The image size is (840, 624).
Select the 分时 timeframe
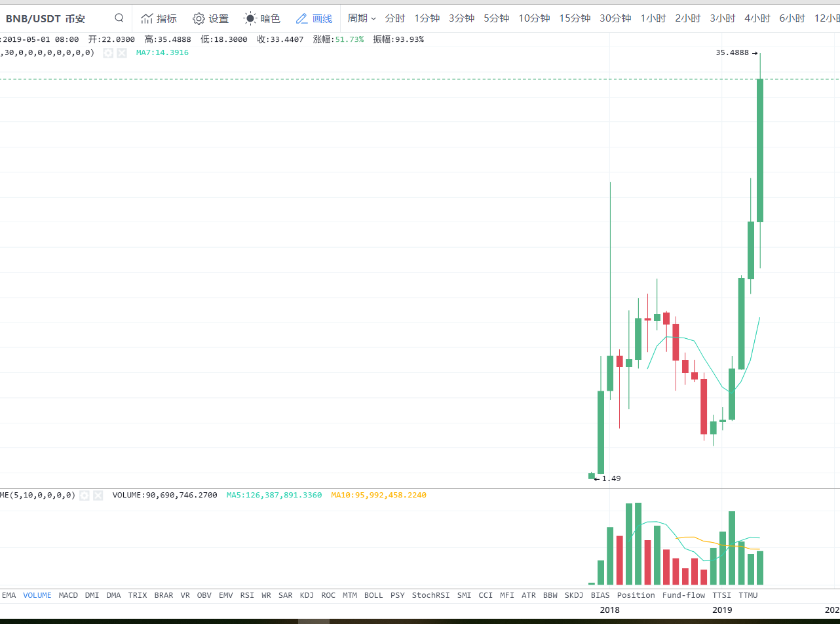(x=395, y=18)
